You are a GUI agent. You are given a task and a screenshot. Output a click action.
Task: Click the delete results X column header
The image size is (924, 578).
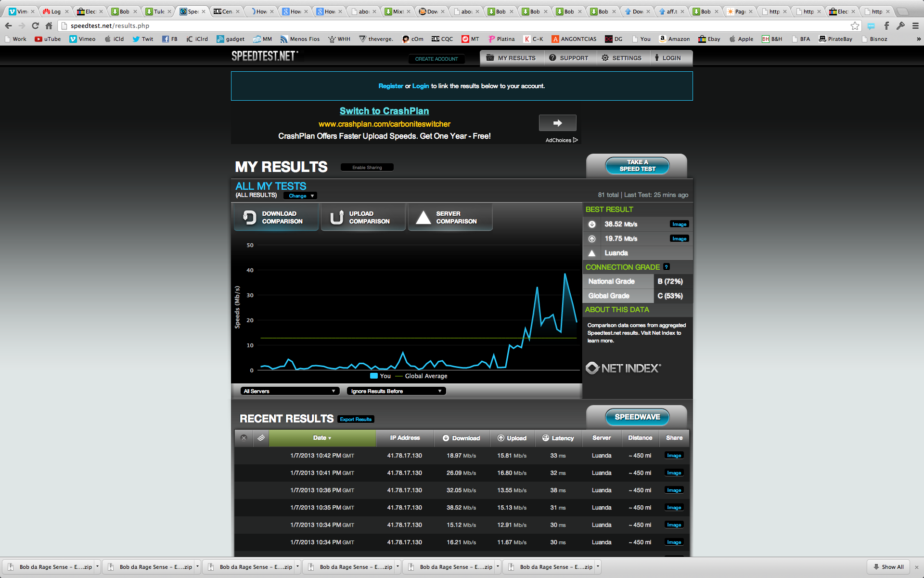244,438
